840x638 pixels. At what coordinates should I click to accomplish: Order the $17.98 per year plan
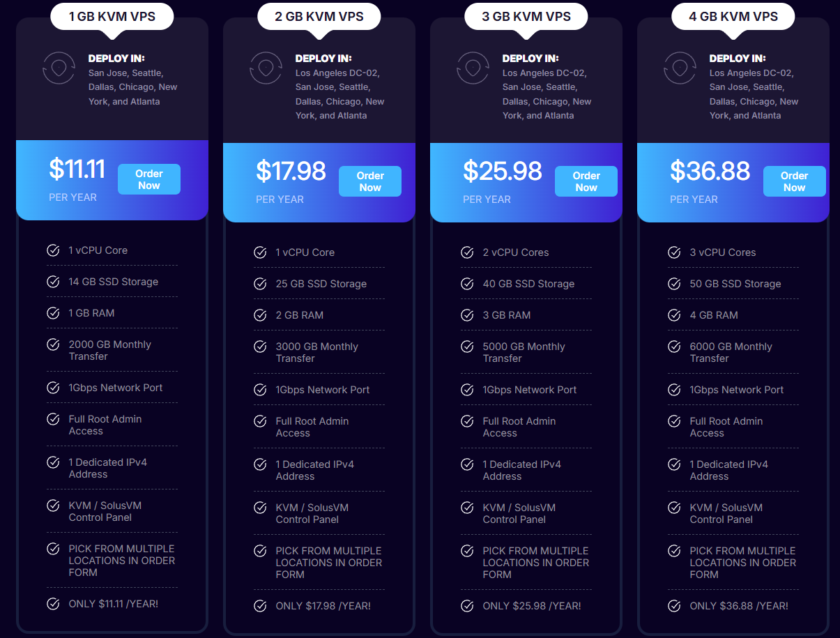pos(370,181)
